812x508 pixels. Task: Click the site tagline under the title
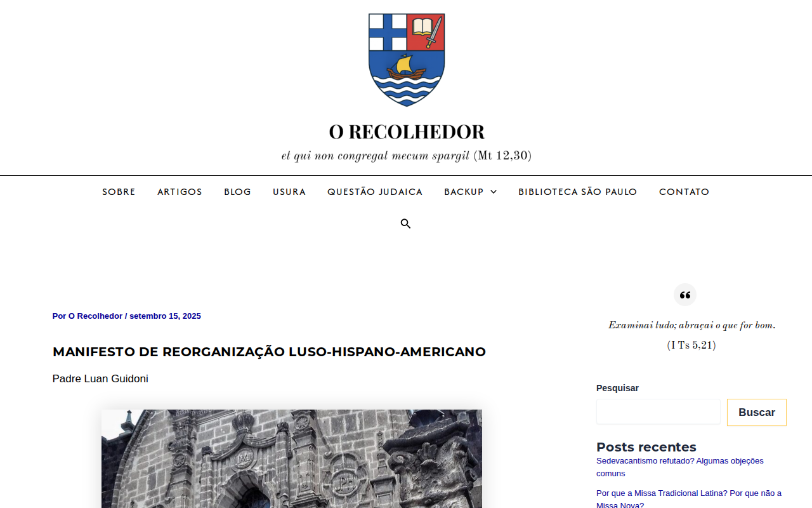[x=407, y=156]
